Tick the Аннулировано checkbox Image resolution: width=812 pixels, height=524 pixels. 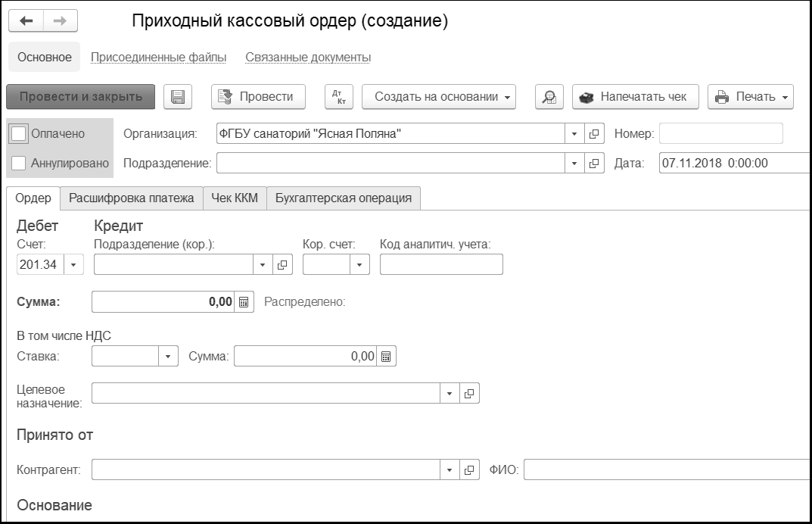tap(19, 164)
